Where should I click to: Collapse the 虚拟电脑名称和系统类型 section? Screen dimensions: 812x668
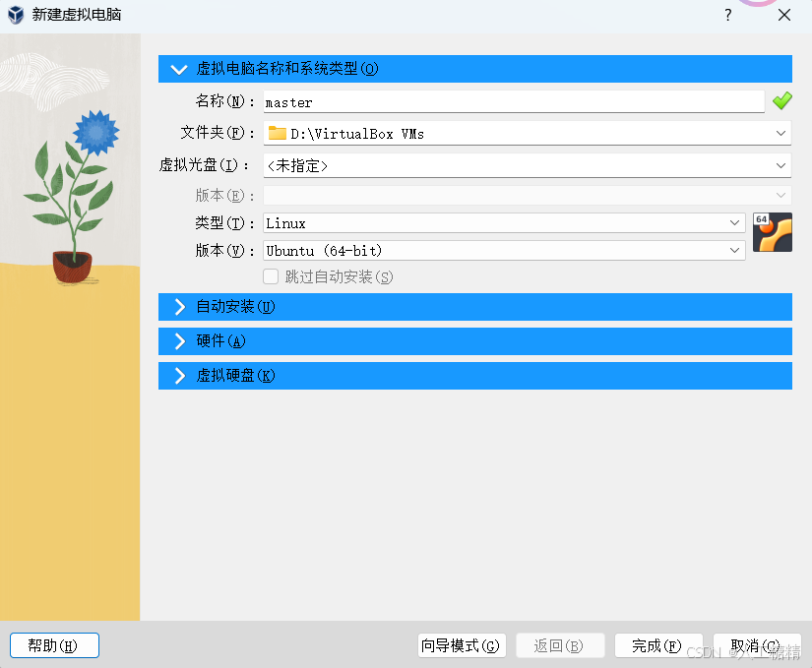(474, 69)
